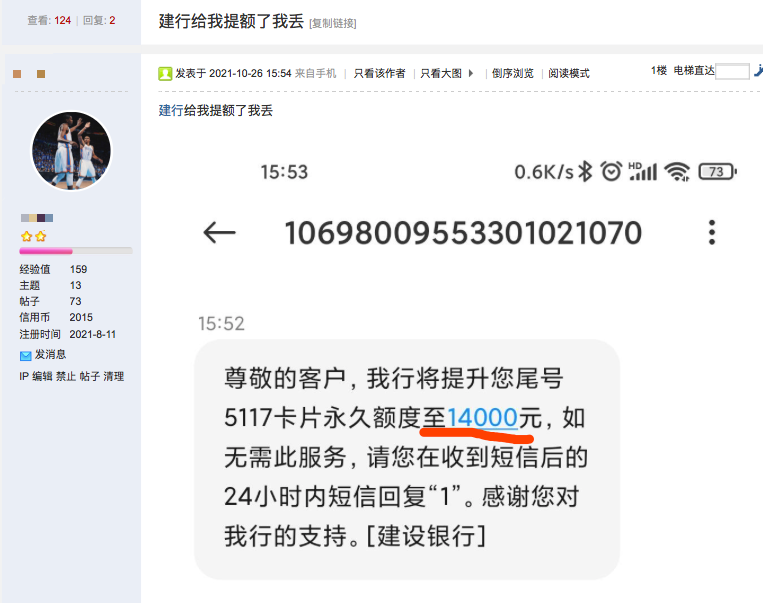The width and height of the screenshot is (763, 603).
Task: Click the 清理 moderation link
Action: click(113, 376)
